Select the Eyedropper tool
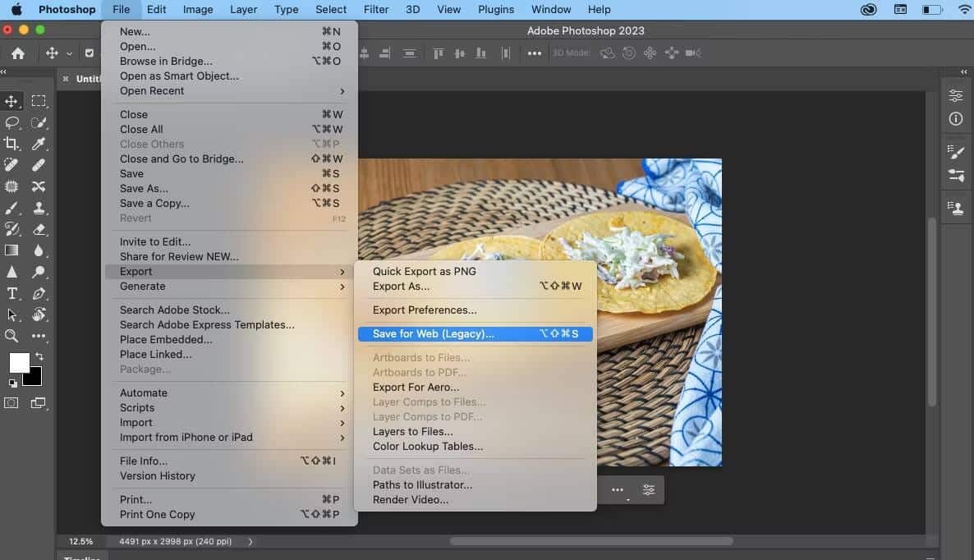This screenshot has height=560, width=974. (x=39, y=144)
